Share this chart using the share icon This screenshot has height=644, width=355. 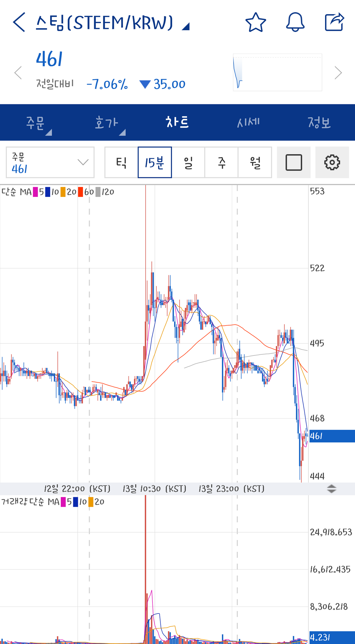[334, 22]
